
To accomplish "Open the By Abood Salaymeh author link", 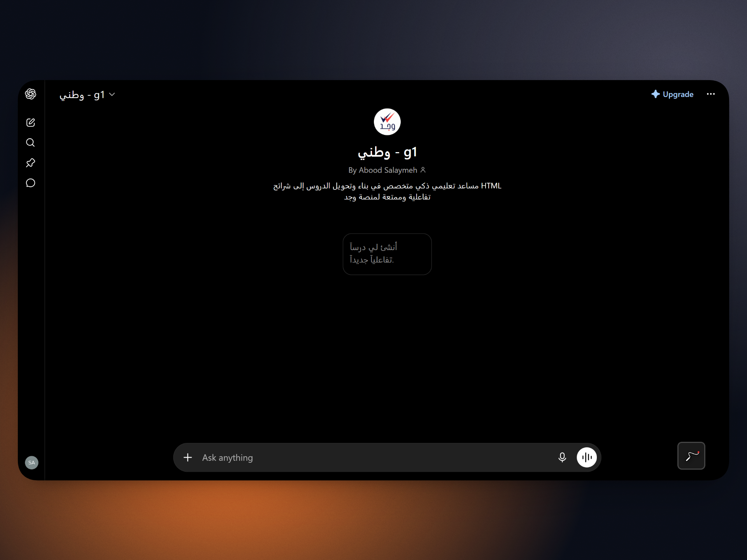I will pos(387,170).
